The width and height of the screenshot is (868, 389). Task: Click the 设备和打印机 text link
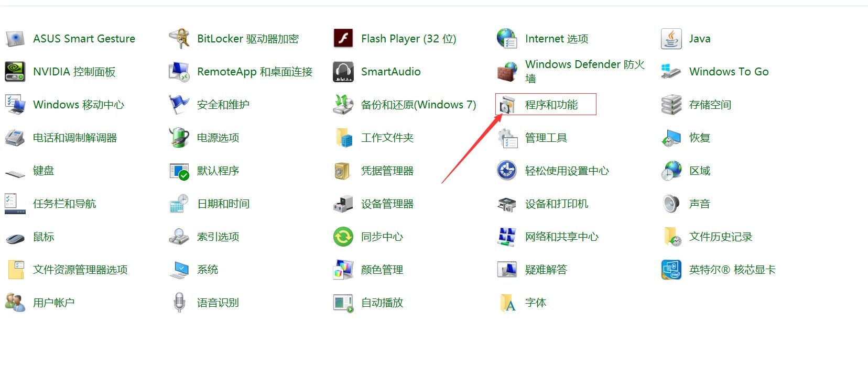click(557, 204)
